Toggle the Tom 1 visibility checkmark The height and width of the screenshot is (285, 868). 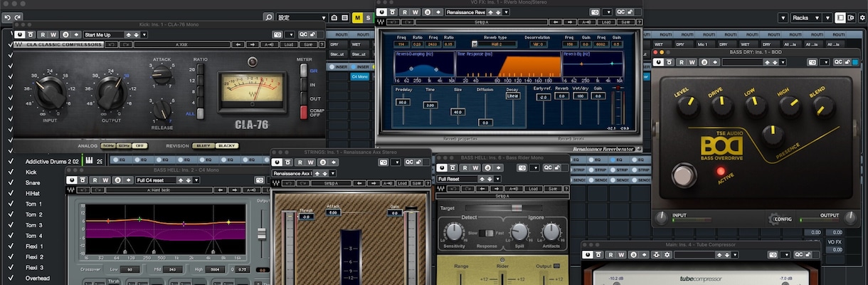tap(10, 204)
